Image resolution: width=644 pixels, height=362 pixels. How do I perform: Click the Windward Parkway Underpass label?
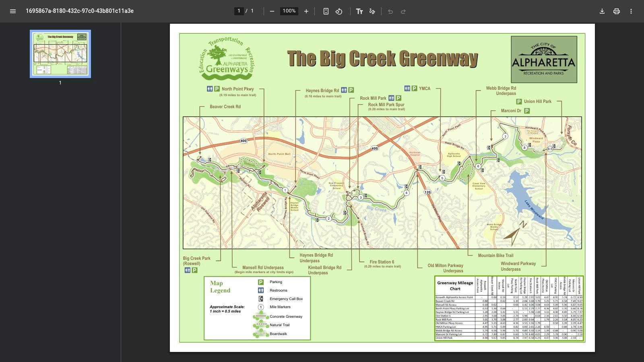tap(518, 266)
